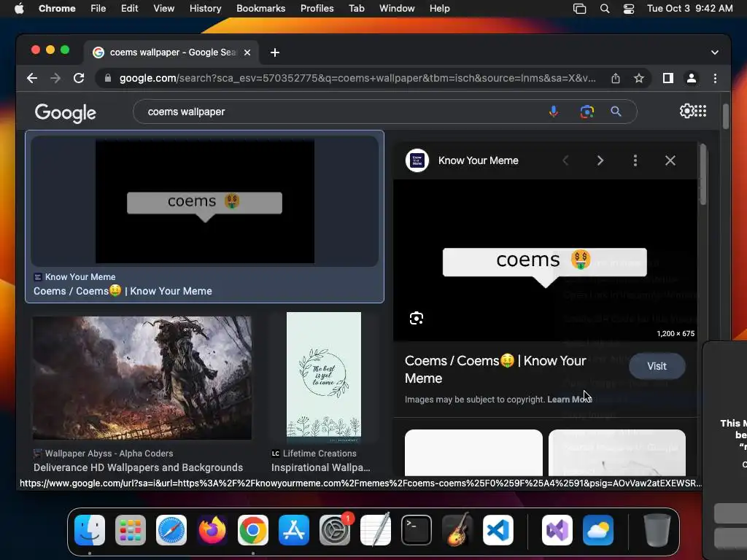Open preview panel more options menu

click(x=635, y=161)
